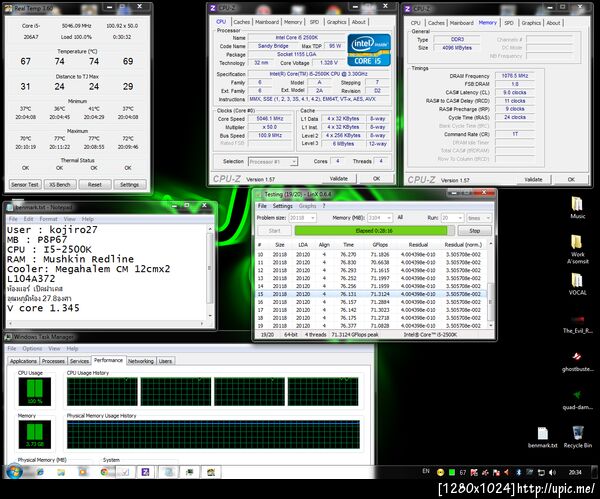Select LinX result row number 15
600x499 pixels.
coord(371,294)
